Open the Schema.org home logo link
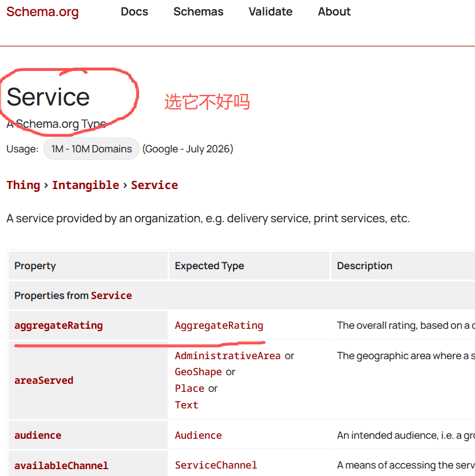This screenshot has height=476, width=475. pyautogui.click(x=42, y=12)
